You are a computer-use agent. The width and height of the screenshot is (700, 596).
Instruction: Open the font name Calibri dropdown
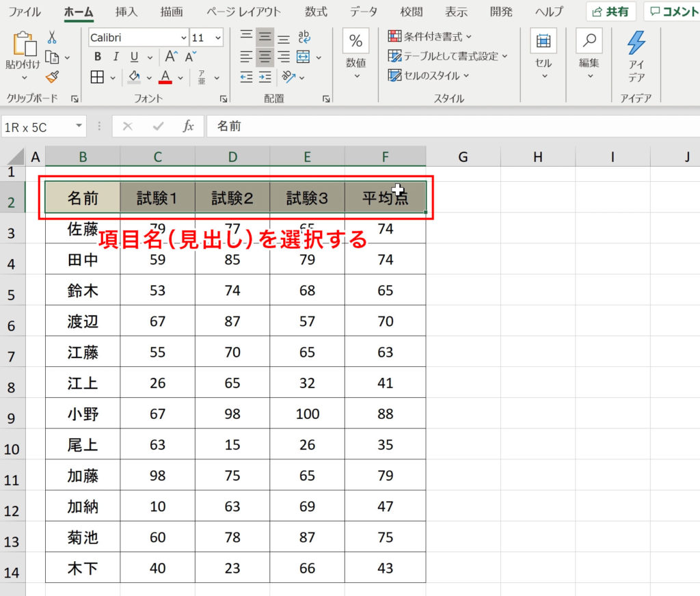point(183,38)
